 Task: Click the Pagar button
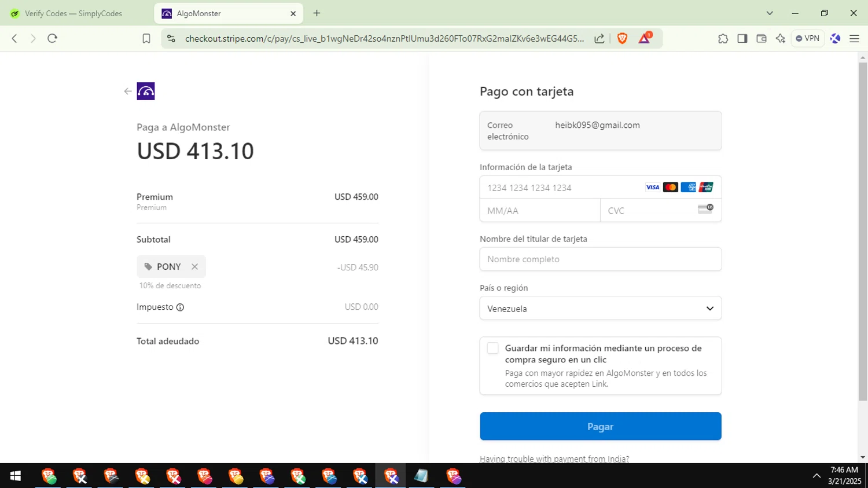tap(601, 427)
